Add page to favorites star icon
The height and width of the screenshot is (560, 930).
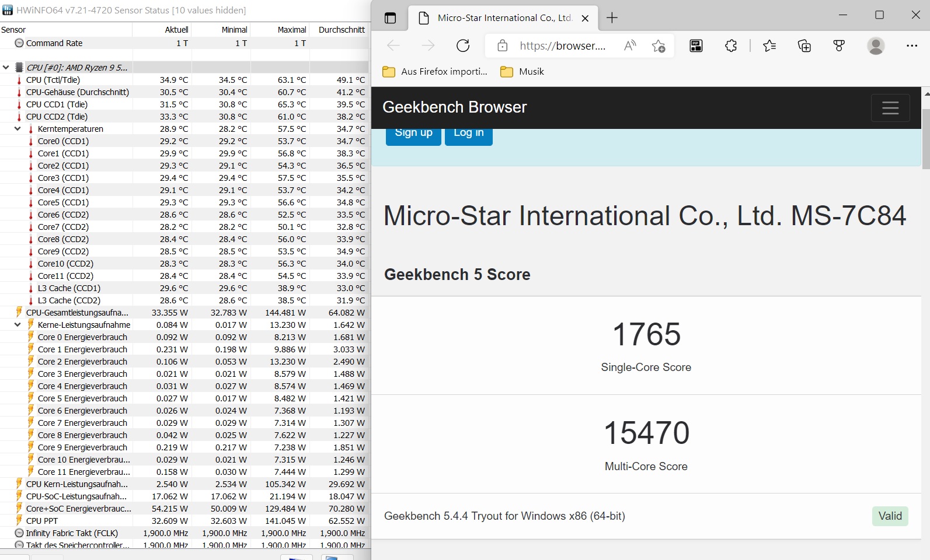point(659,45)
